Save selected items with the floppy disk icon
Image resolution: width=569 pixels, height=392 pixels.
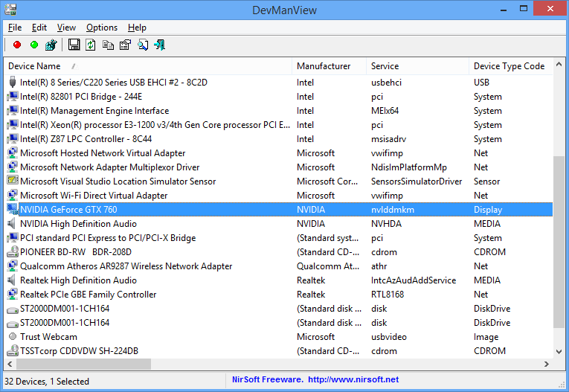pos(74,45)
